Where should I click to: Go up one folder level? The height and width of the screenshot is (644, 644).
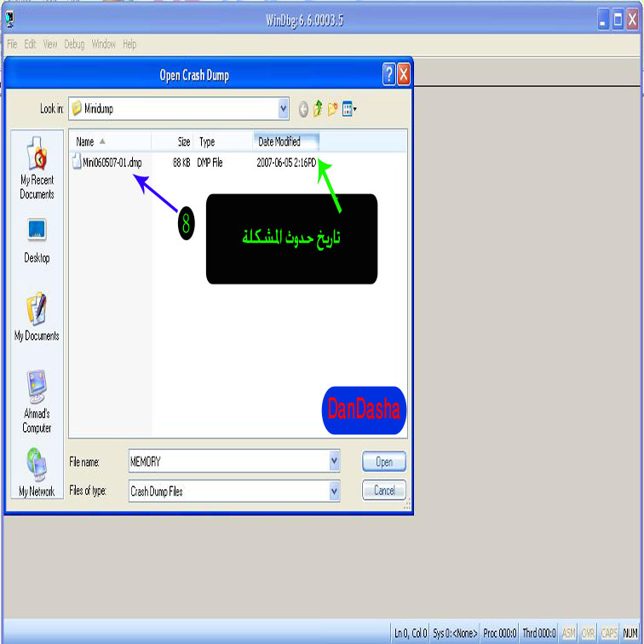click(x=318, y=109)
